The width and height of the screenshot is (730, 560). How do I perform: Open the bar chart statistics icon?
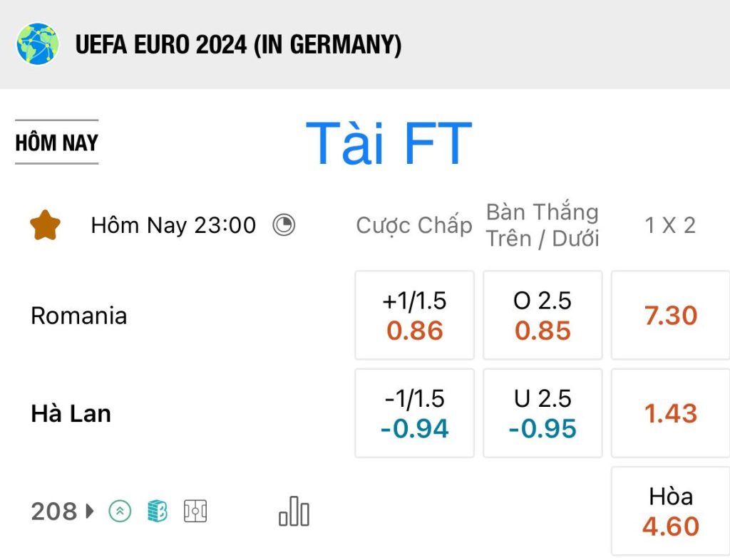click(x=294, y=511)
